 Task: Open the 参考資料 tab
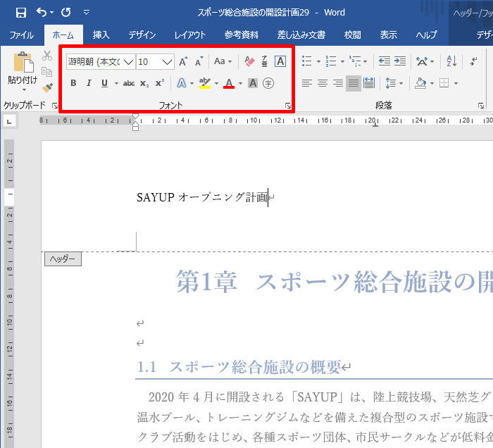242,35
